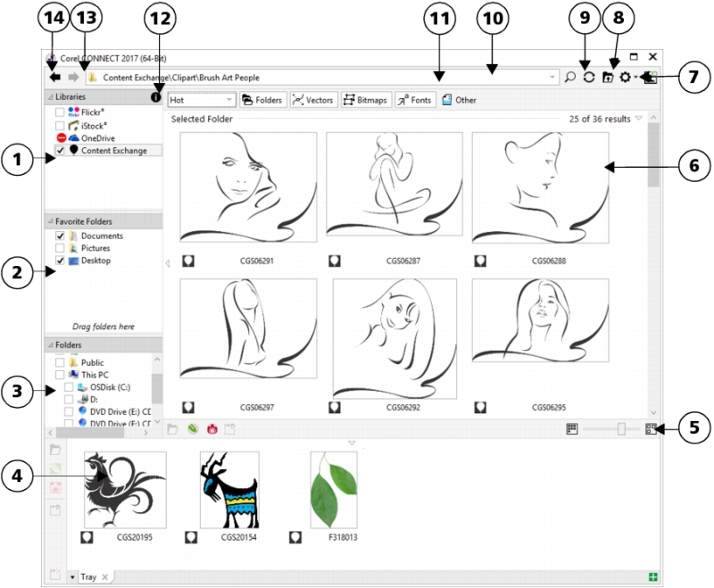The image size is (714, 588).
Task: Click the large thumbnails icon beside zoom slider
Action: click(652, 429)
